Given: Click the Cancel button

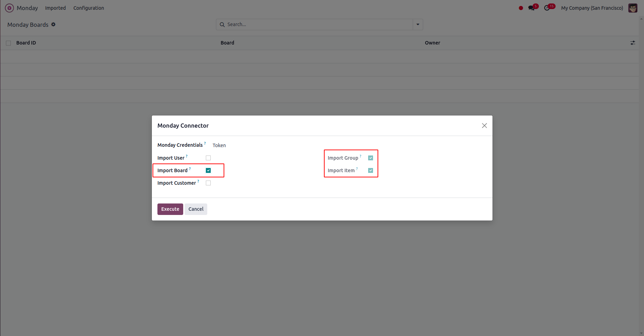Looking at the screenshot, I should click(196, 209).
